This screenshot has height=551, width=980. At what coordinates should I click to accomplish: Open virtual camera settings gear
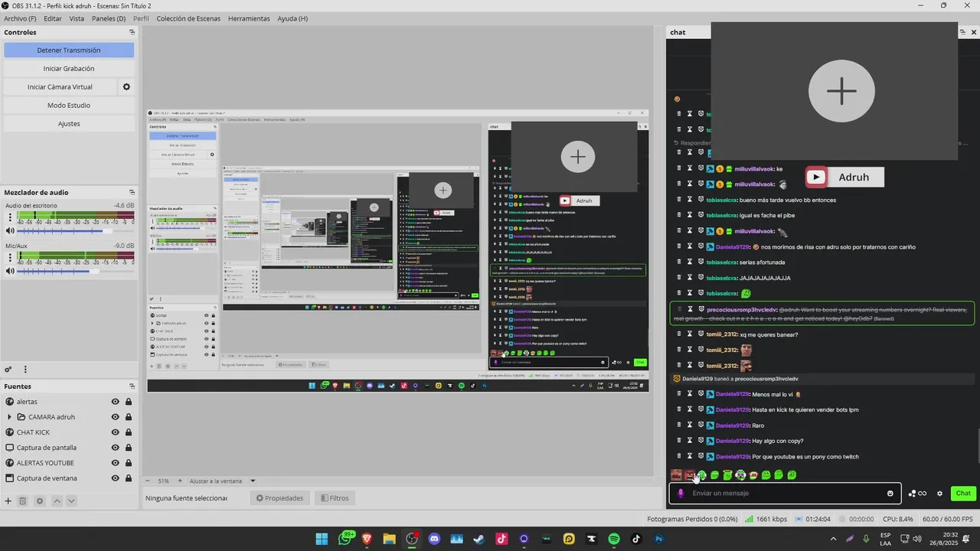click(126, 87)
